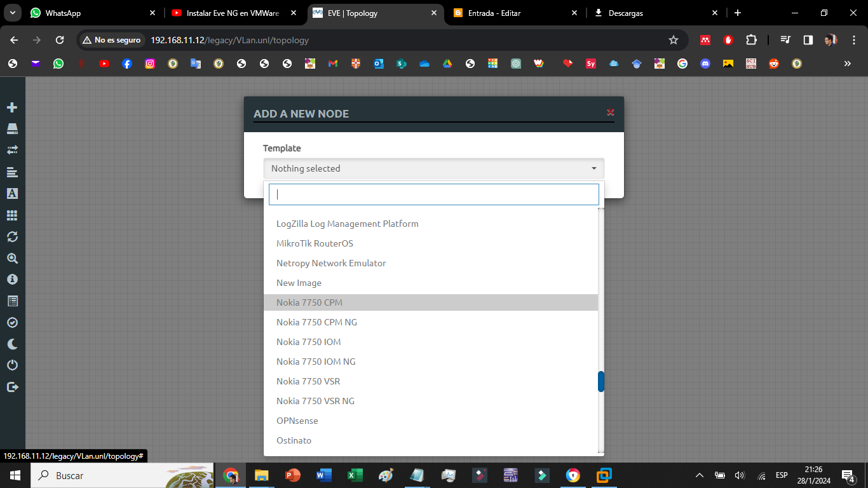Show more bookmarks with the double chevron
Viewport: 868px width, 488px height.
click(847, 64)
